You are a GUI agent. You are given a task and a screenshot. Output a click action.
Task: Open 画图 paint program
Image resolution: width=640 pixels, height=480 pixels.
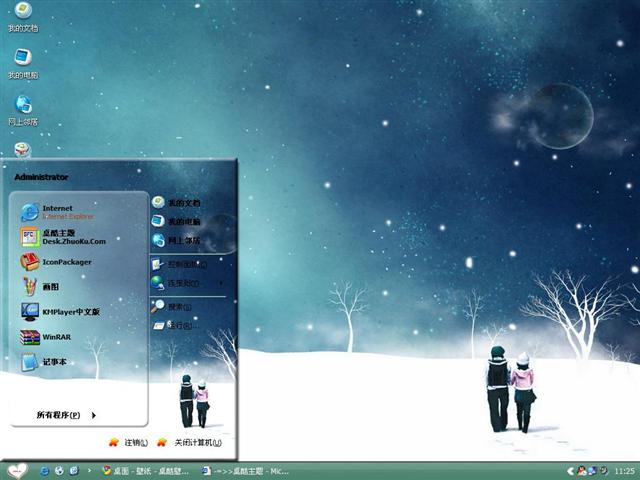[40, 287]
